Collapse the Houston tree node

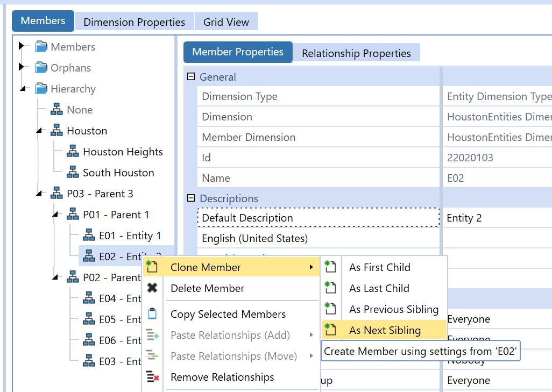point(40,131)
